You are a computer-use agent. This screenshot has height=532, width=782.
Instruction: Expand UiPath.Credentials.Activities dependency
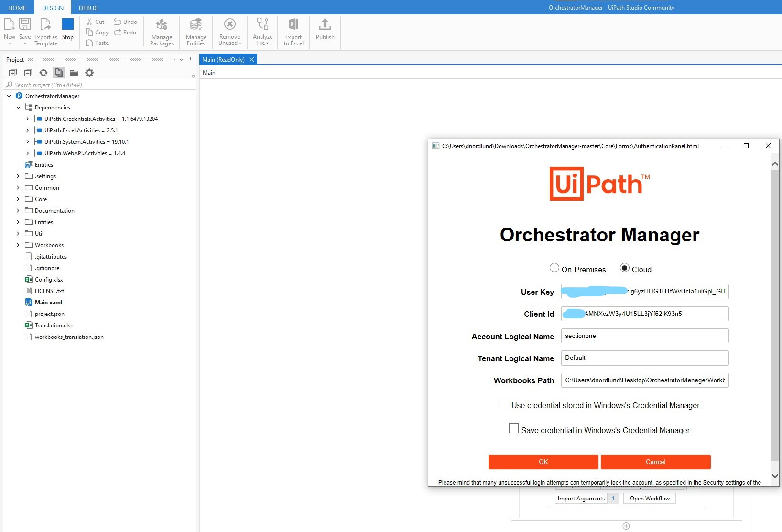click(28, 119)
